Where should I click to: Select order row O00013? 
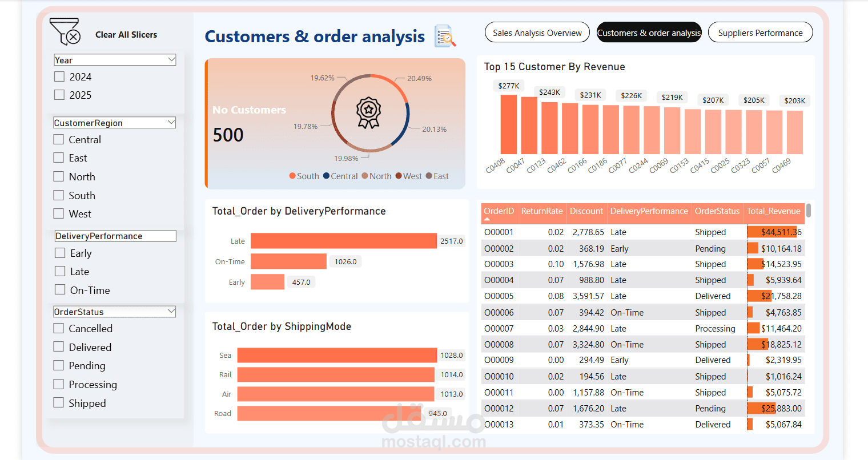click(x=643, y=425)
